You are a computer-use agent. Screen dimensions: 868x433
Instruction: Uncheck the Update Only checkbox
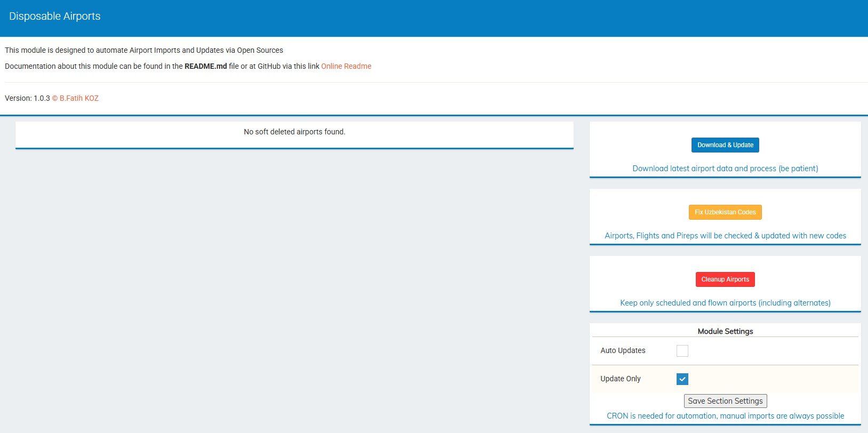tap(682, 379)
